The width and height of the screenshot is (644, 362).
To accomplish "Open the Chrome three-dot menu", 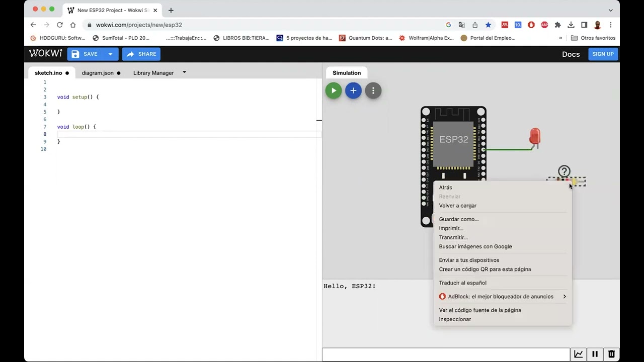I will click(x=611, y=25).
